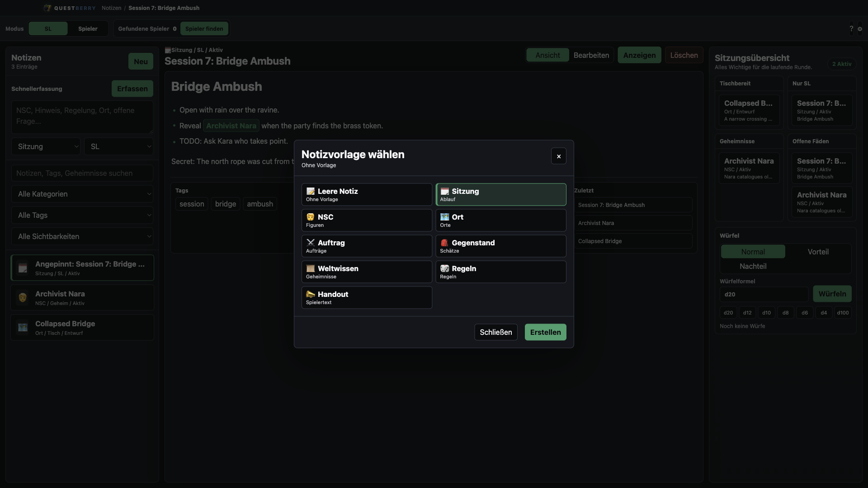868x488 pixels.
Task: Click the Handout horn icon
Action: (x=311, y=294)
